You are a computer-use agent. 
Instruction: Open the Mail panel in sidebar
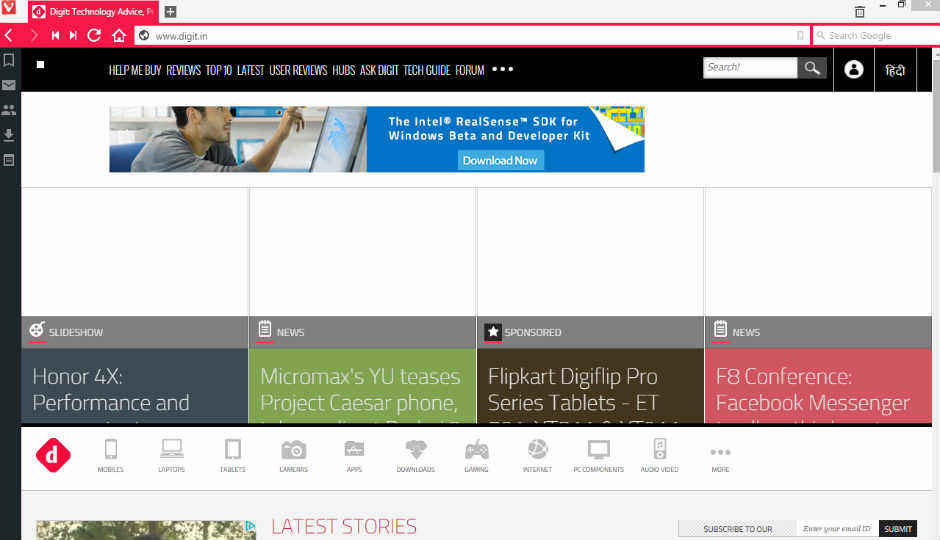coord(9,85)
